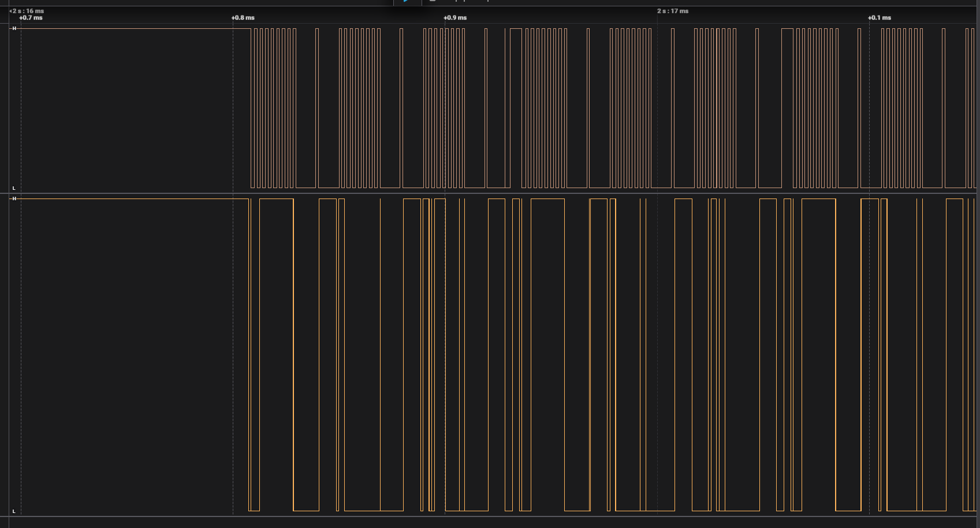
Task: Click the H label of the upper channel
Action: 14,28
